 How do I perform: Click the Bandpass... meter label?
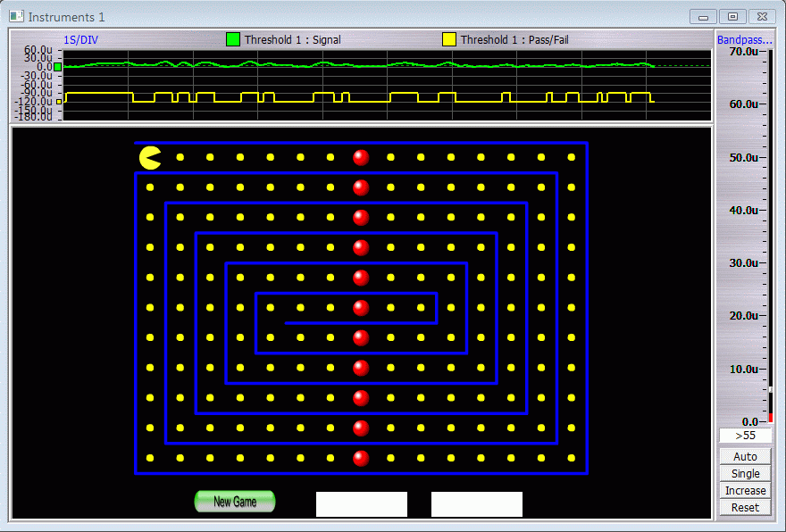point(744,40)
